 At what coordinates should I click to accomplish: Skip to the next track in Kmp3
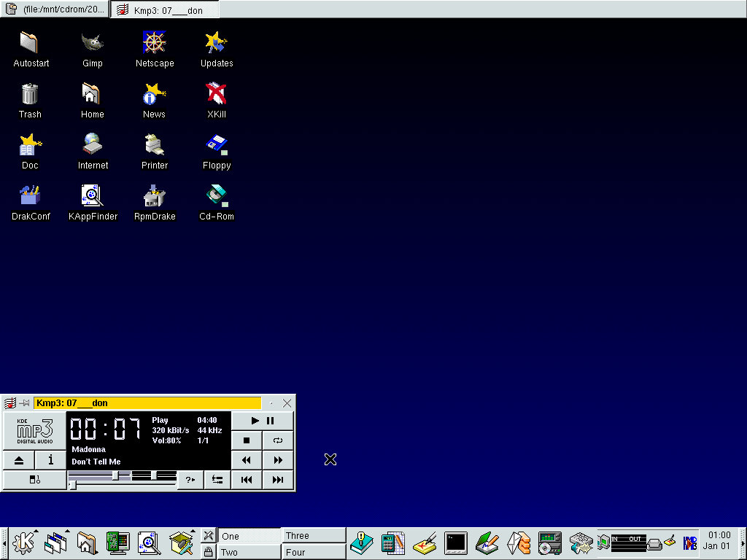tap(278, 480)
